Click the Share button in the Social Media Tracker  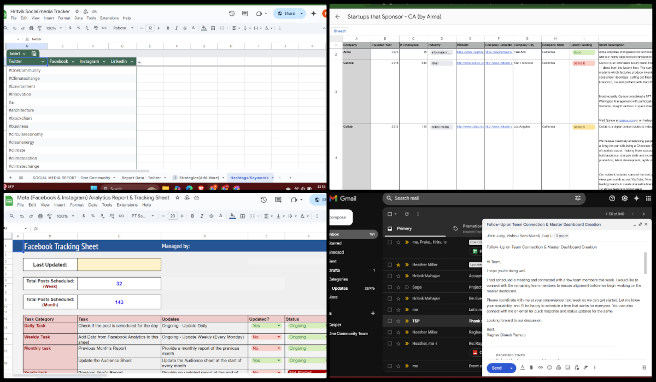(x=287, y=13)
